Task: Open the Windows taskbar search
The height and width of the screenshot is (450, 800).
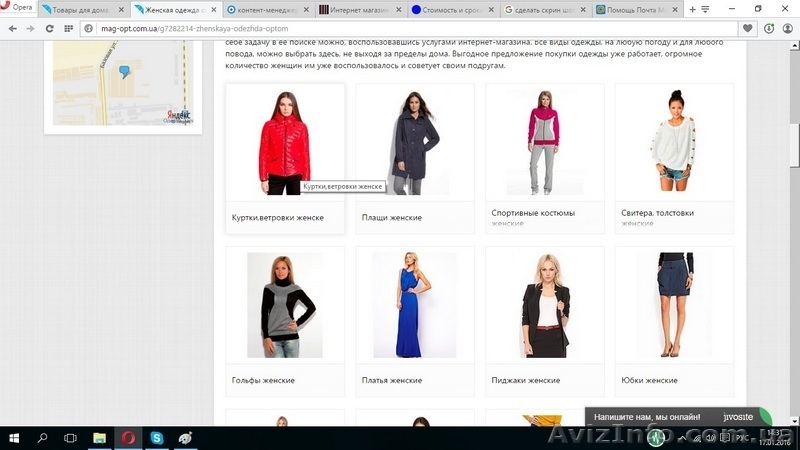Action: [x=42, y=438]
